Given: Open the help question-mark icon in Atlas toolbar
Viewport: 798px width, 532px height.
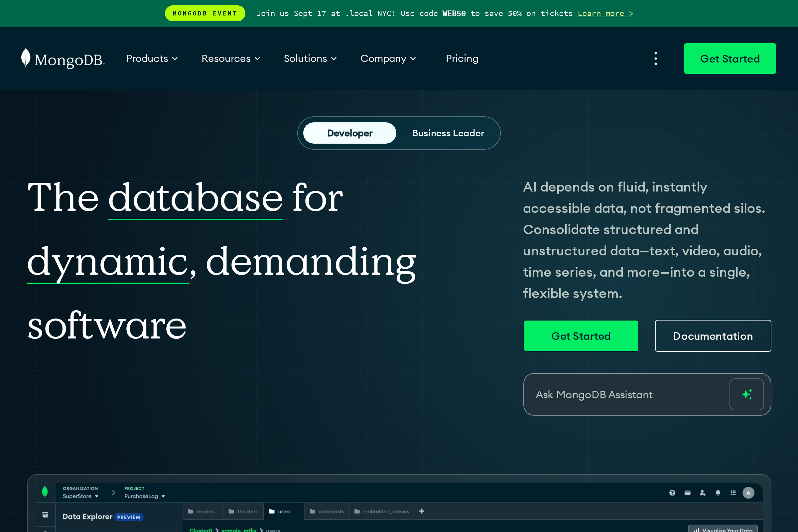Looking at the screenshot, I should click(x=672, y=493).
